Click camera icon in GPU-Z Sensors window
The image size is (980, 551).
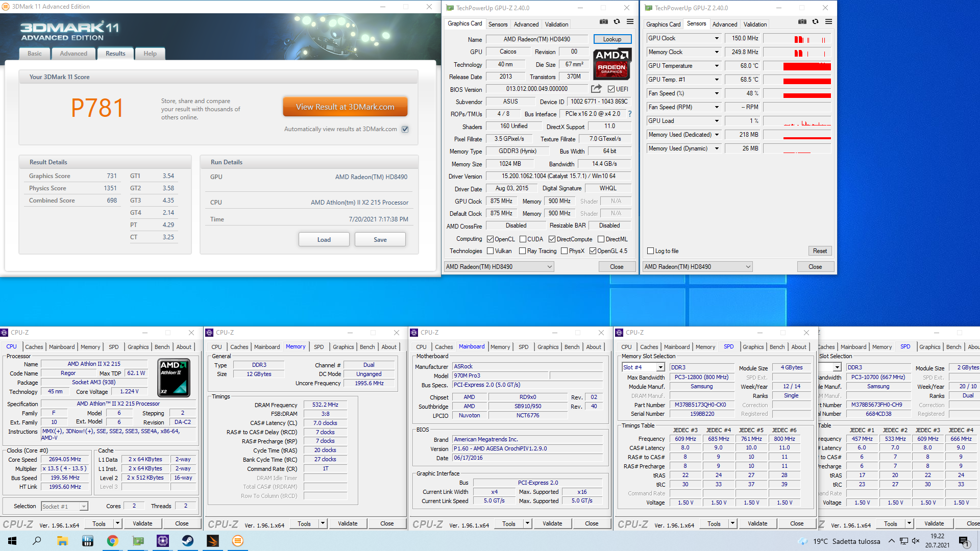click(x=802, y=22)
